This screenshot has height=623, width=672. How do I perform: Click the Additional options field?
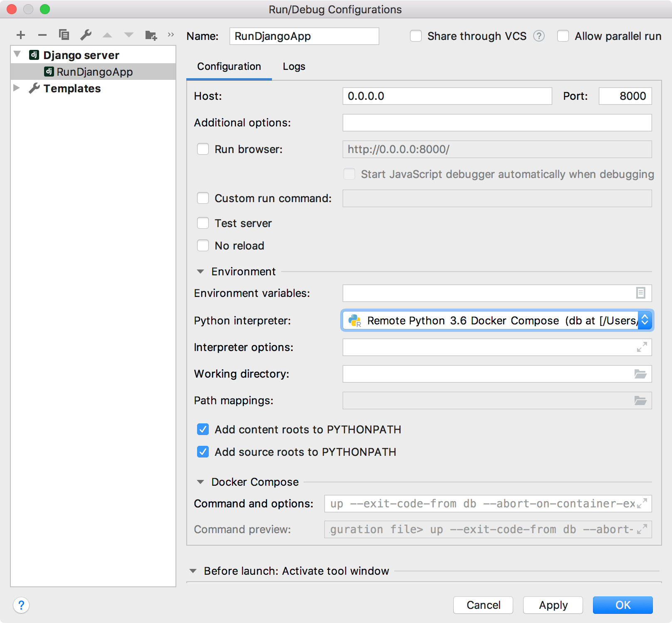point(497,123)
